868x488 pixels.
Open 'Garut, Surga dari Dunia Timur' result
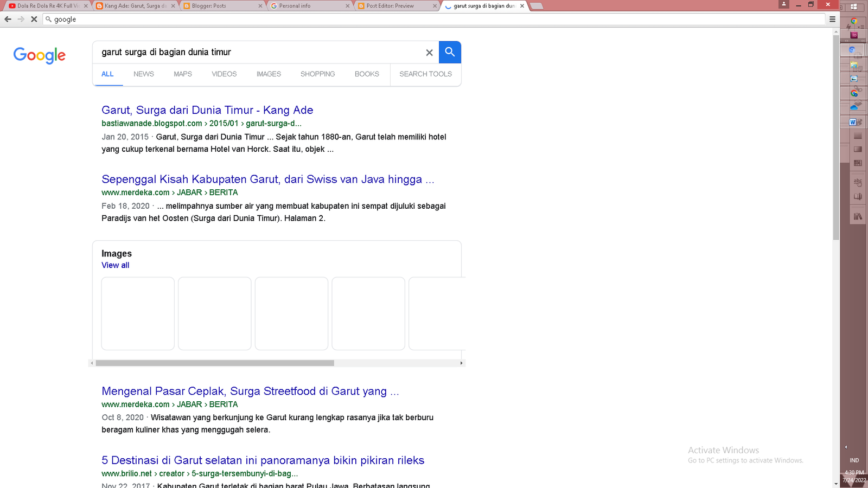click(x=207, y=110)
